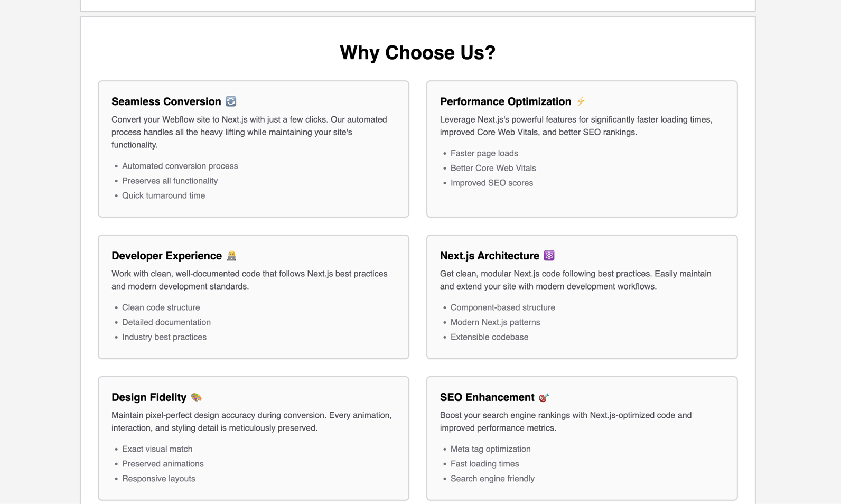Click the Seamless Conversion card title

tap(166, 101)
